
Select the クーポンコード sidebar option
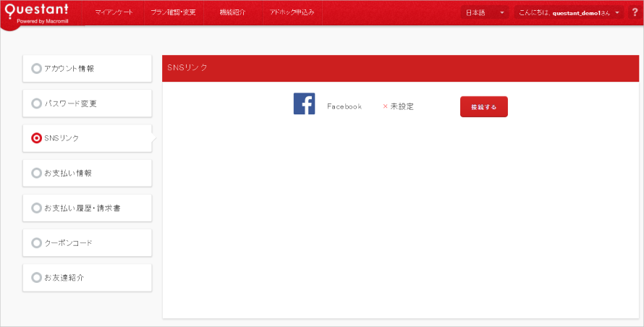pos(87,242)
